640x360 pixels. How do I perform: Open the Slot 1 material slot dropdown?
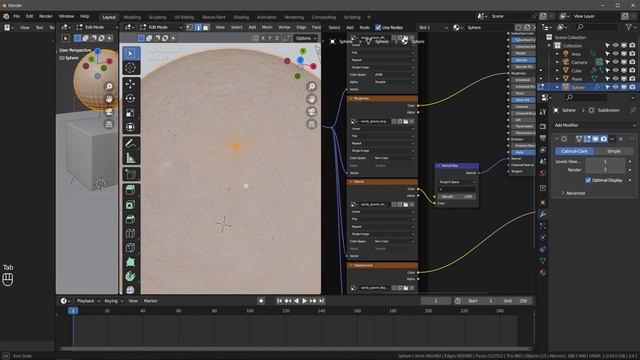coord(433,27)
